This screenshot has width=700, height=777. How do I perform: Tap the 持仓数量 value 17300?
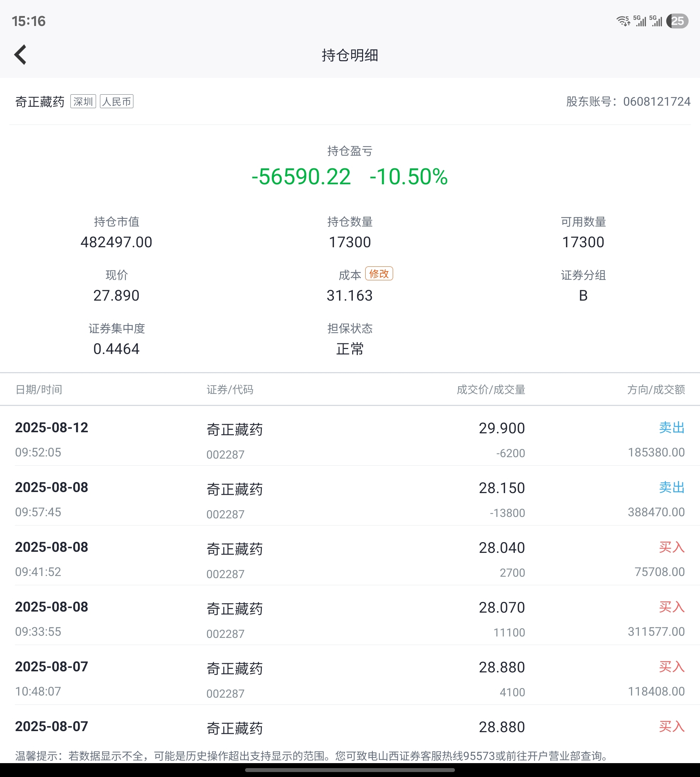[x=350, y=242]
